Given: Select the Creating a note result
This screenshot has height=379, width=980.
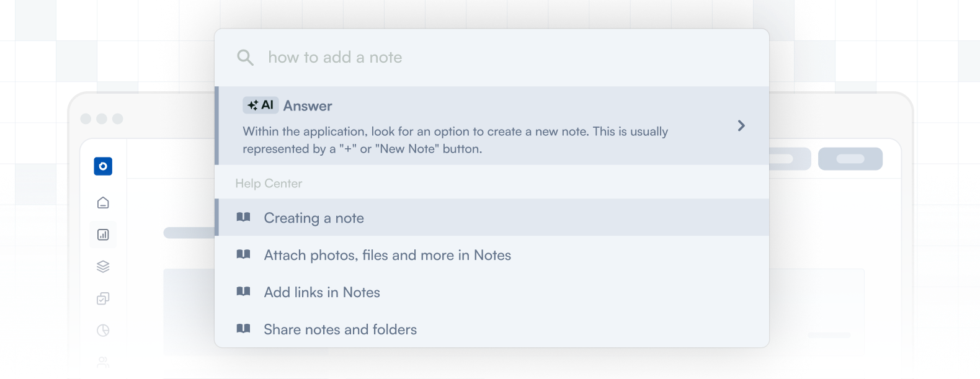Looking at the screenshot, I should tap(314, 218).
